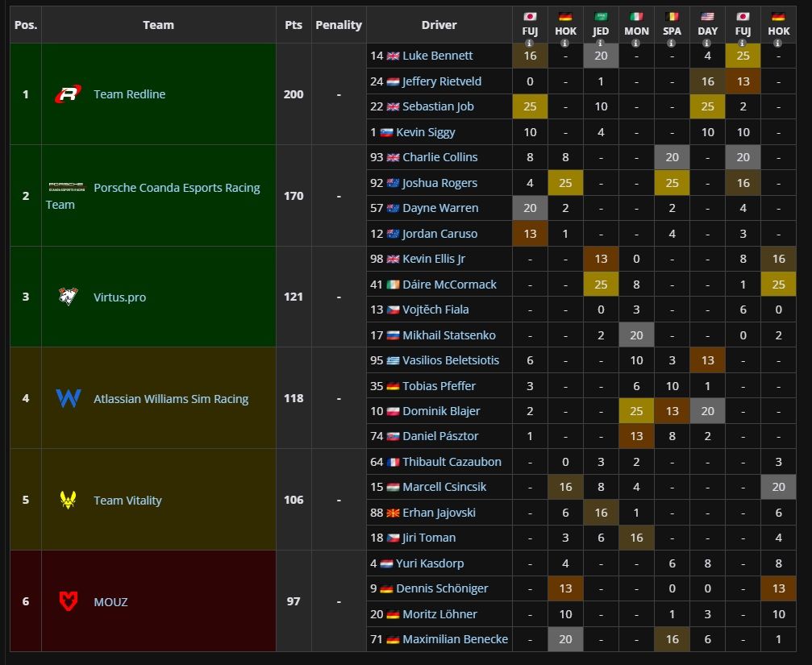Screen dimensions: 812x665
Task: Open driver Maximilian Benecke's profile
Action: point(456,639)
